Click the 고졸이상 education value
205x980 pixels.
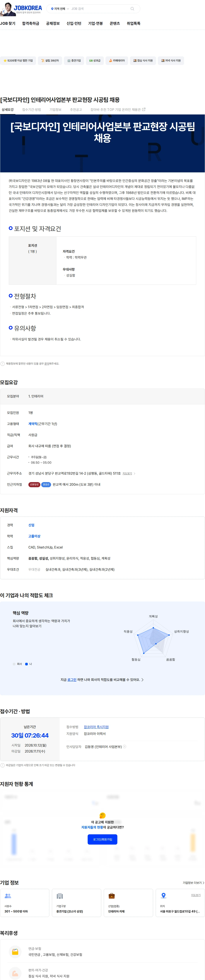(34, 536)
